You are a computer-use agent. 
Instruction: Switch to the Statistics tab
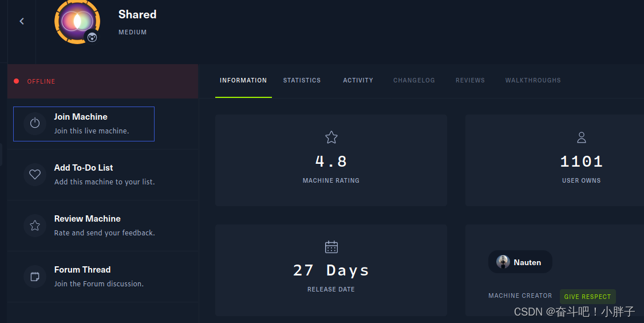click(x=302, y=81)
